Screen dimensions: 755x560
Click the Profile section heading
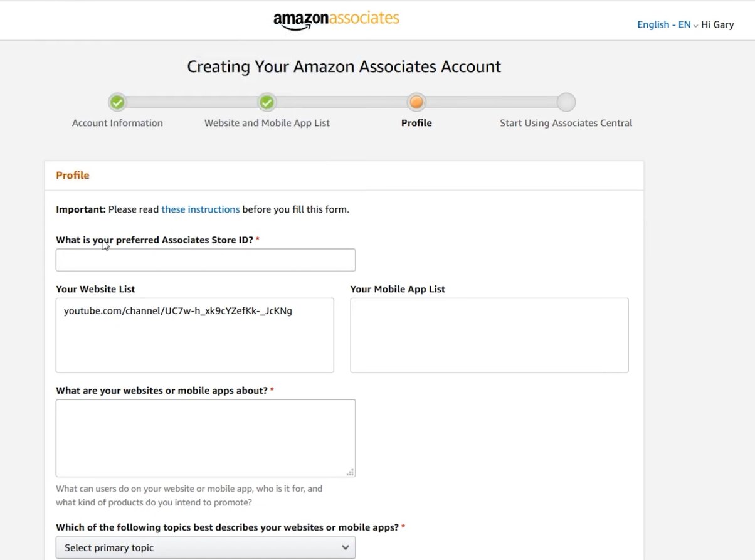click(x=73, y=176)
